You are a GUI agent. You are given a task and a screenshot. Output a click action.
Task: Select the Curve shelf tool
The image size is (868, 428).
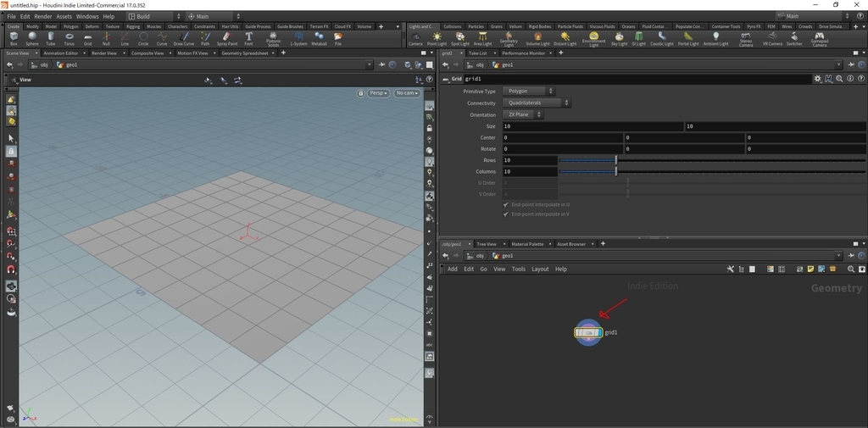tap(162, 38)
